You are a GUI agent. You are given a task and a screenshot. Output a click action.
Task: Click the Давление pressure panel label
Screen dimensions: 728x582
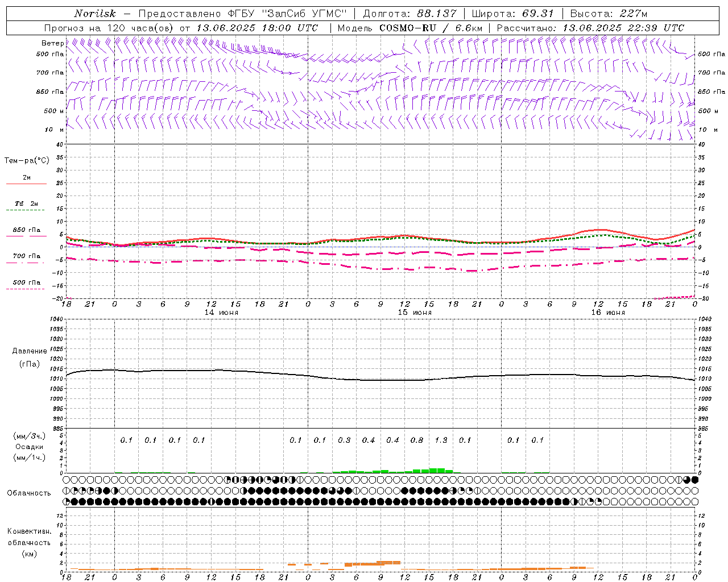pyautogui.click(x=30, y=351)
